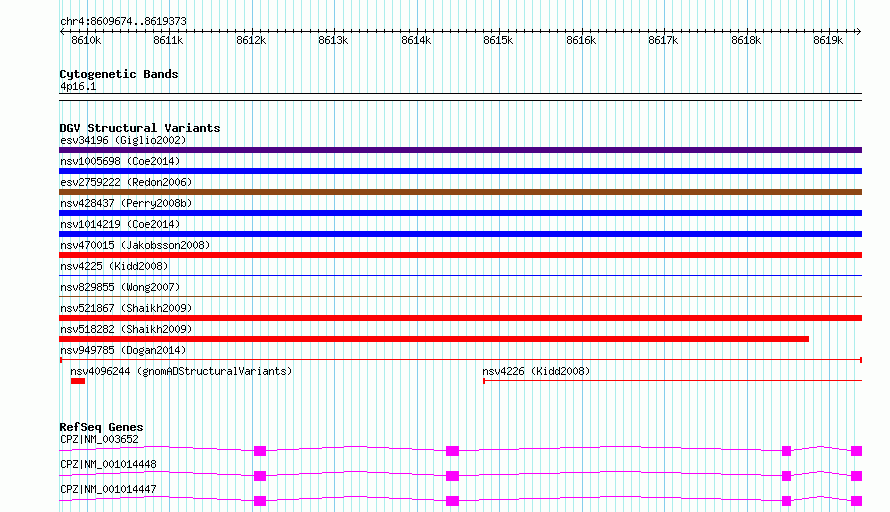Click the CPZ|NM_001014447 exon near 8618.5k
This screenshot has width=890, height=512.
click(x=786, y=501)
